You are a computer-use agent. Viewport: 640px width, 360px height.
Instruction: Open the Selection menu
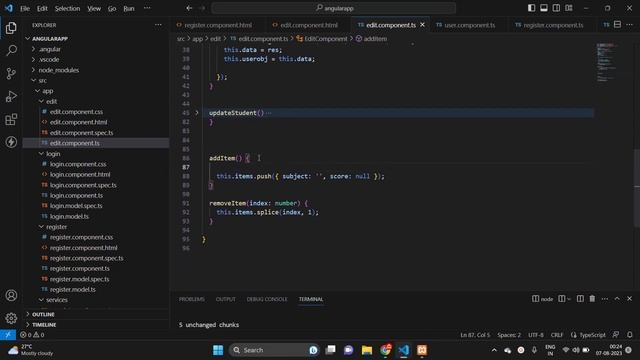(x=67, y=8)
